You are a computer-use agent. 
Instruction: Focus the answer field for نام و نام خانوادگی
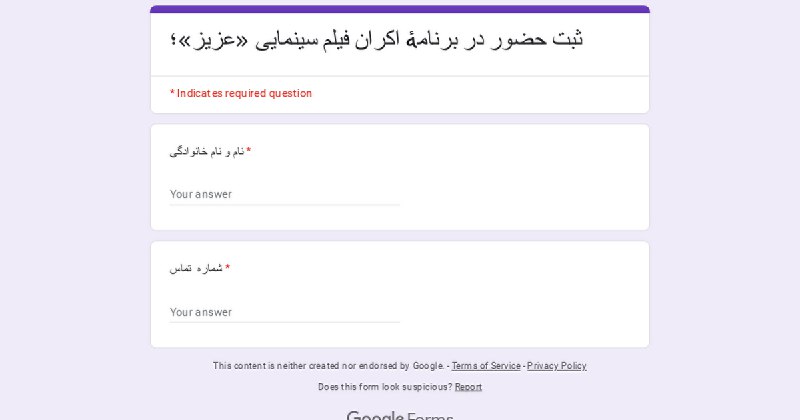285,194
